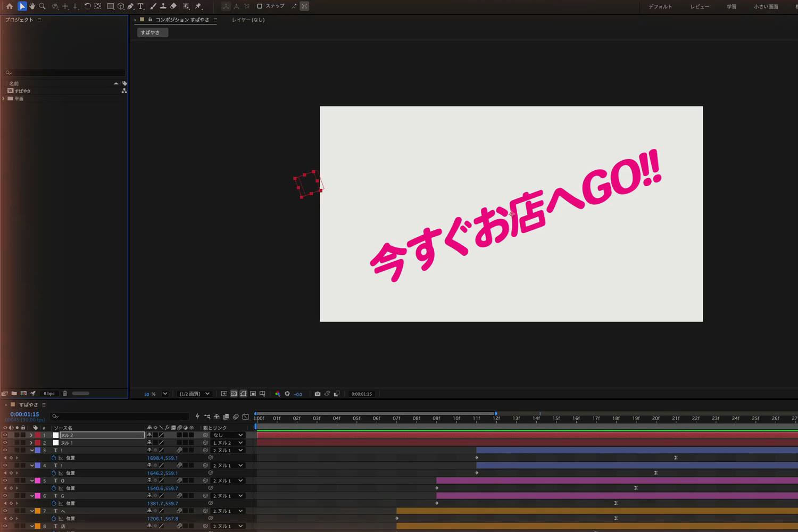Select the デフォルト workspace

tap(660, 6)
